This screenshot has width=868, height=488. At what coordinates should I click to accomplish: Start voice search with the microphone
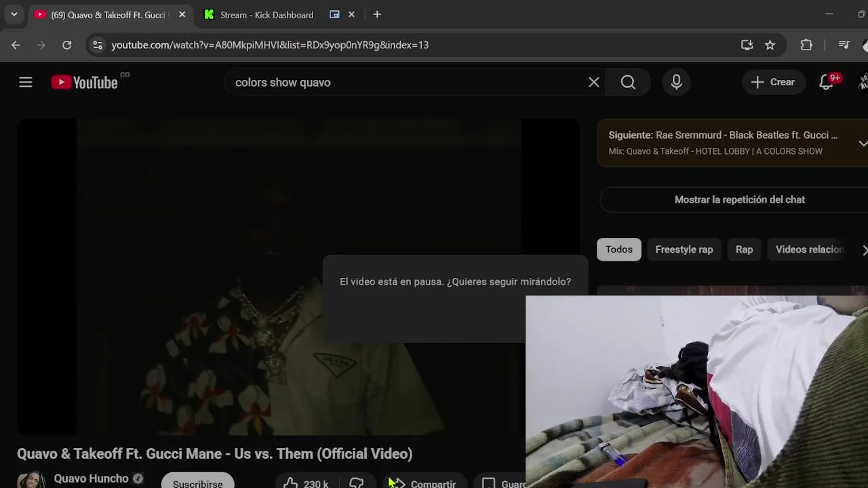click(x=676, y=82)
